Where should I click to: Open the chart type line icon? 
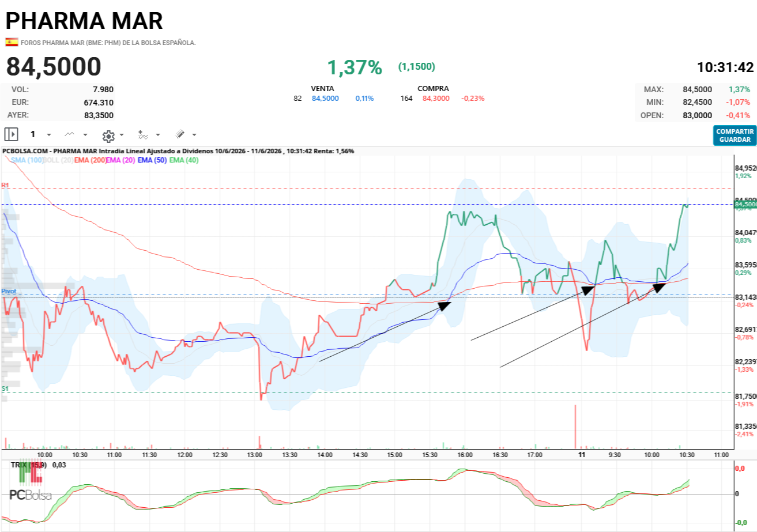click(70, 134)
